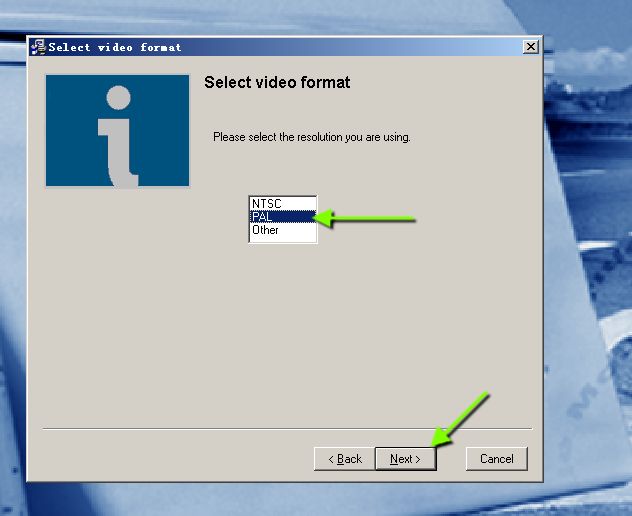Click the dialog title bar caption text
This screenshot has height=516, width=632.
tap(115, 47)
